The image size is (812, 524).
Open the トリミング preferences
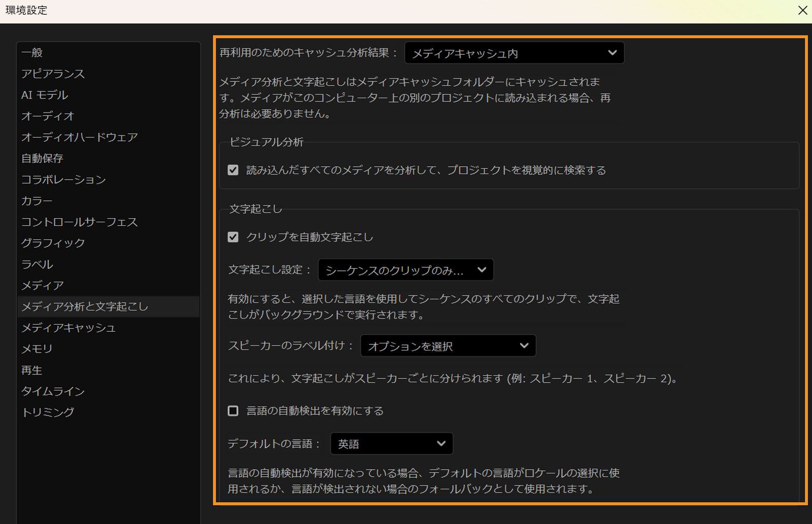tap(48, 412)
